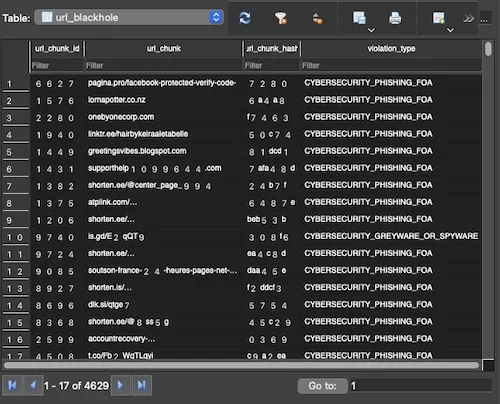Show more toolbar items with double chevron

pyautogui.click(x=468, y=18)
